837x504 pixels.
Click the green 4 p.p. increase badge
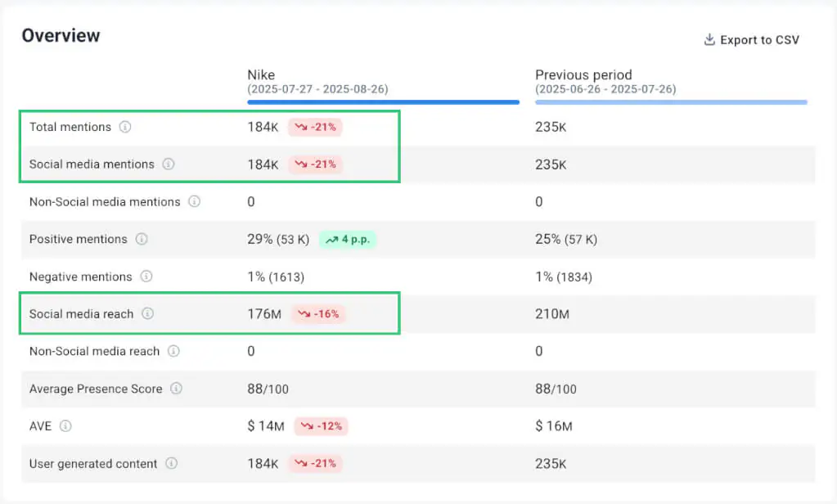[x=348, y=239]
